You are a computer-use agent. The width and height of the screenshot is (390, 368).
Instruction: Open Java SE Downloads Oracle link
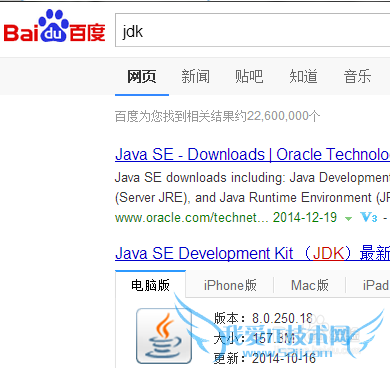[x=252, y=155]
